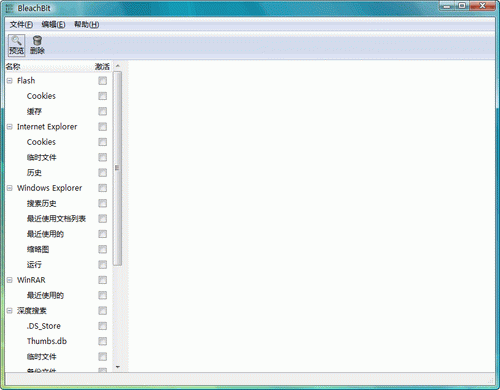Click the tree list vertical scrollbar thumb
This screenshot has width=500, height=390.
[x=117, y=169]
